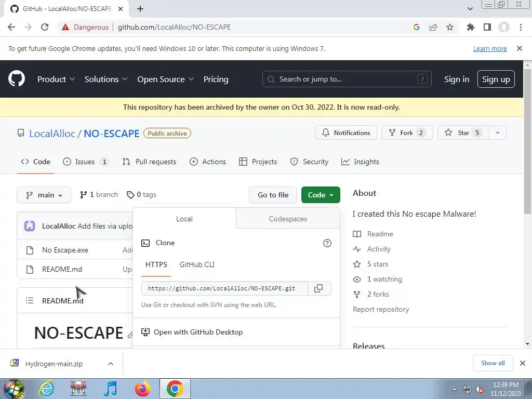Click the share page icon
Viewport: 532px width, 399px height.
pos(433,27)
